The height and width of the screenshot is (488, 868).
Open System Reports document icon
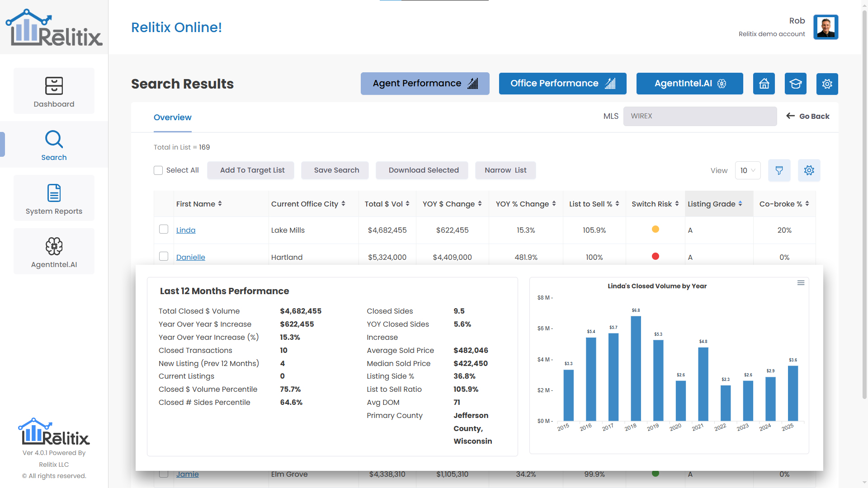54,193
